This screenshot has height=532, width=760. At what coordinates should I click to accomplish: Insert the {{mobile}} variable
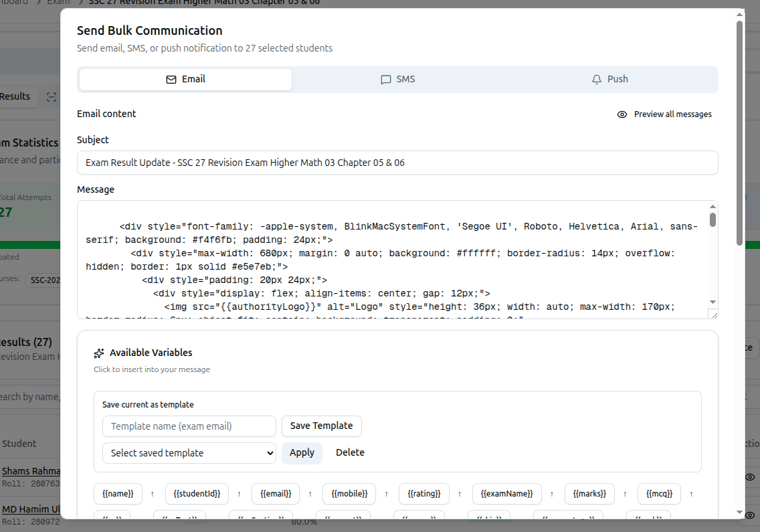[x=349, y=494]
